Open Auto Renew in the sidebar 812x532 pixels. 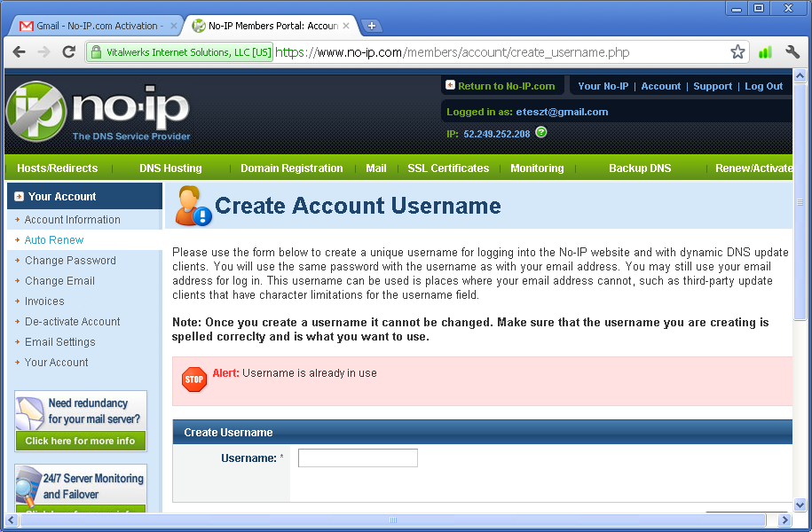(x=54, y=239)
